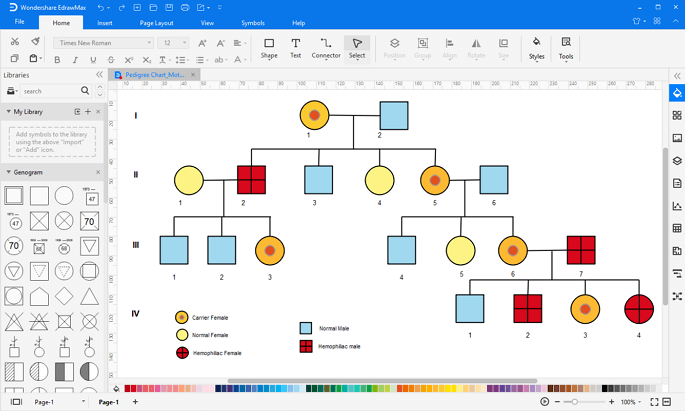Click the library search field
This screenshot has height=411, width=685.
(51, 91)
